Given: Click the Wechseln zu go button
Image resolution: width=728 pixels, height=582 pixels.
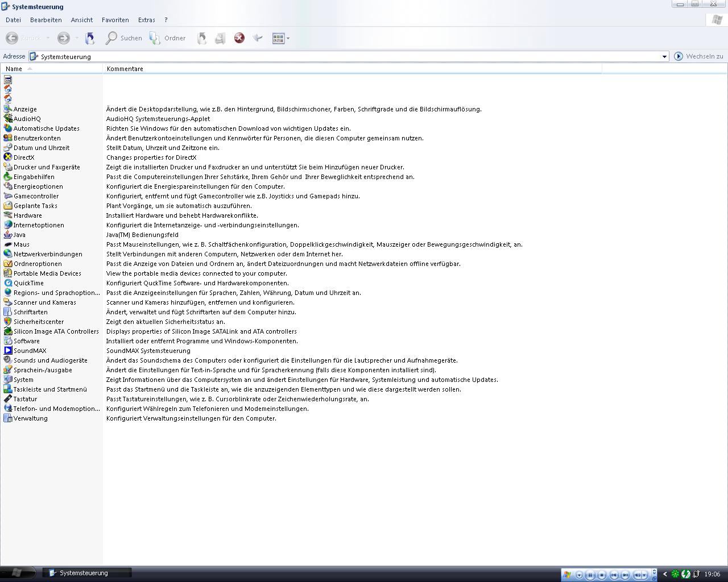Looking at the screenshot, I should coord(698,56).
